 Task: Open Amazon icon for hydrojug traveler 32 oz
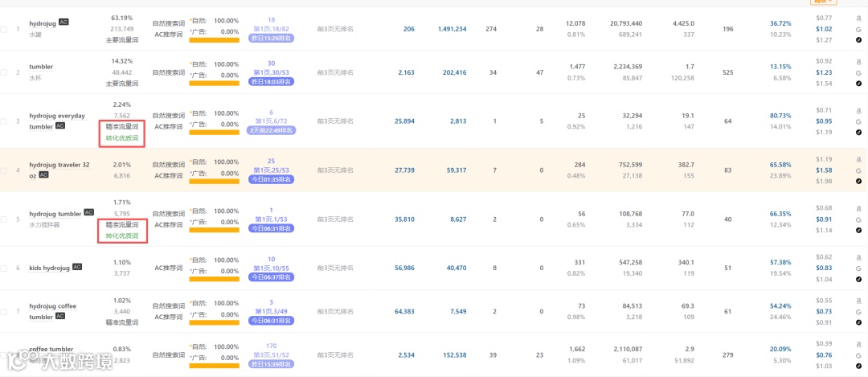point(858,159)
